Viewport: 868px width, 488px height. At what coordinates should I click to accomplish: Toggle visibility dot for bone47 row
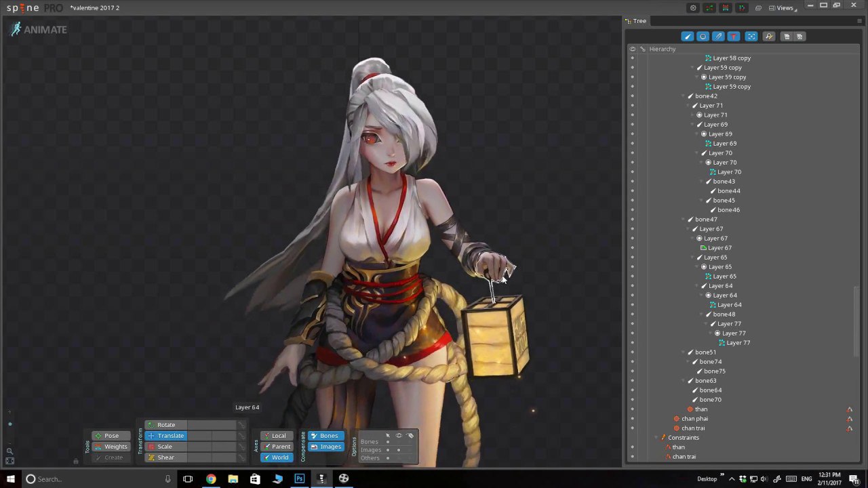pos(633,220)
